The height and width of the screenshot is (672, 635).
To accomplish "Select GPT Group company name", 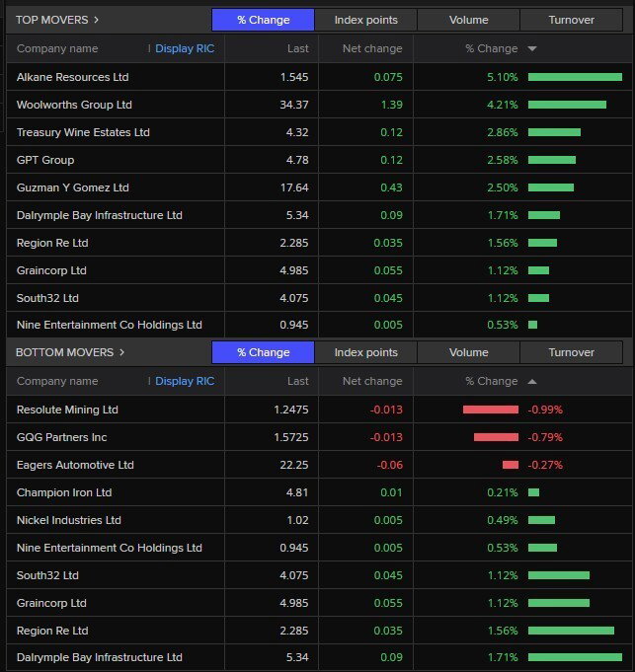I will point(45,160).
